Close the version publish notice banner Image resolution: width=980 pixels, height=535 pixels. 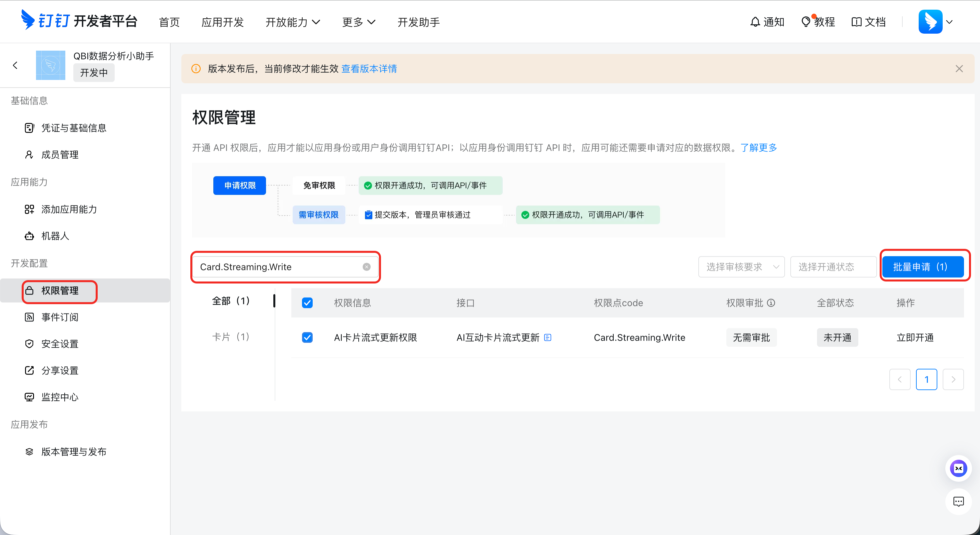pos(959,68)
